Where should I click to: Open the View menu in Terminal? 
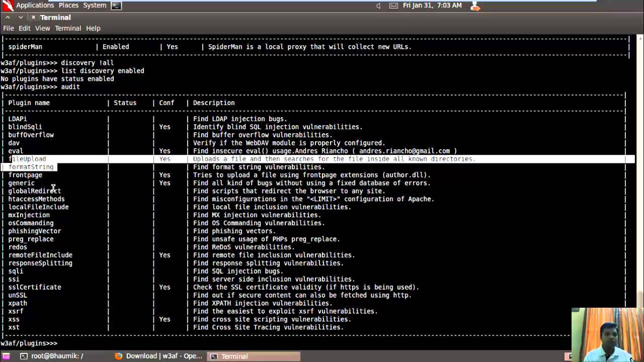pos(43,28)
